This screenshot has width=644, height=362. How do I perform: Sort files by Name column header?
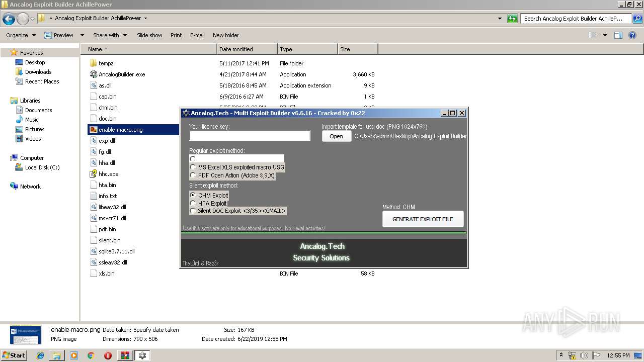149,49
